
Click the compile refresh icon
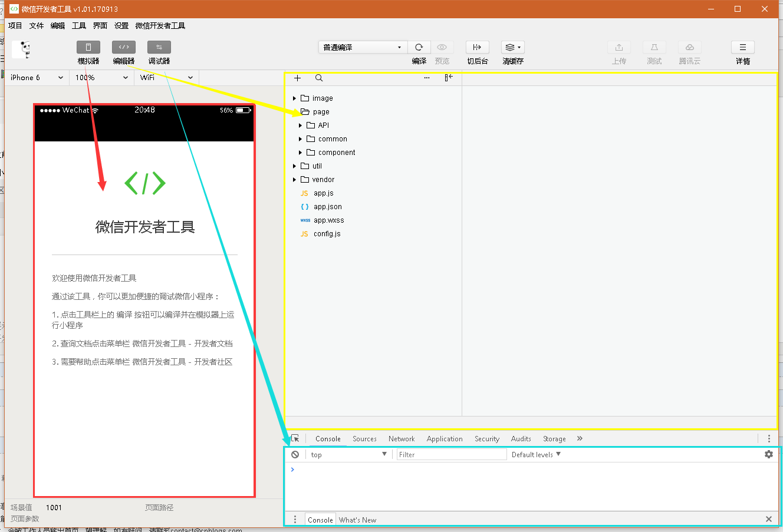tap(419, 47)
